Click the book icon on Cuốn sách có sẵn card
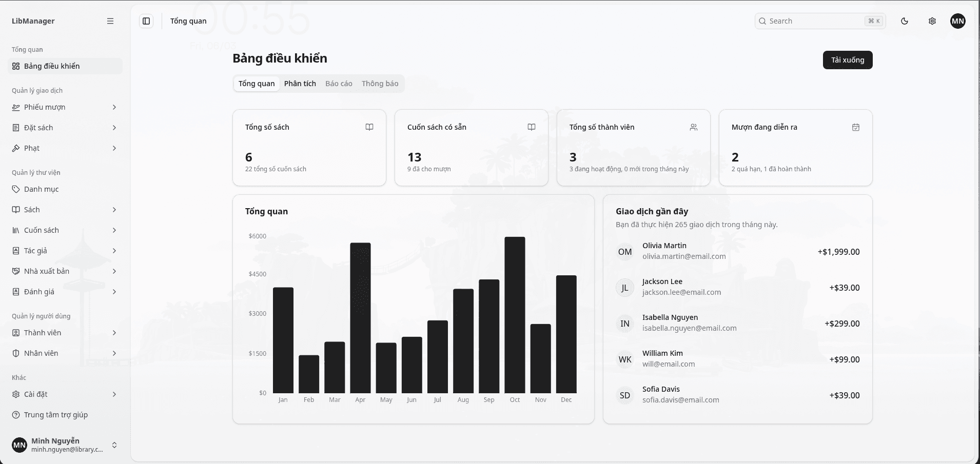This screenshot has width=980, height=464. pyautogui.click(x=532, y=127)
